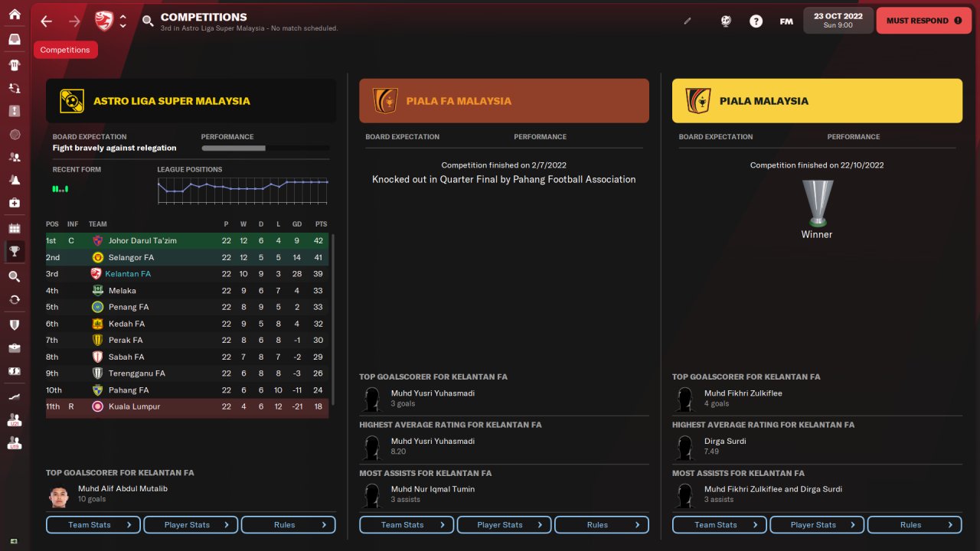Open the Medical Centre icon
Screen dimensions: 980x551
tap(14, 203)
